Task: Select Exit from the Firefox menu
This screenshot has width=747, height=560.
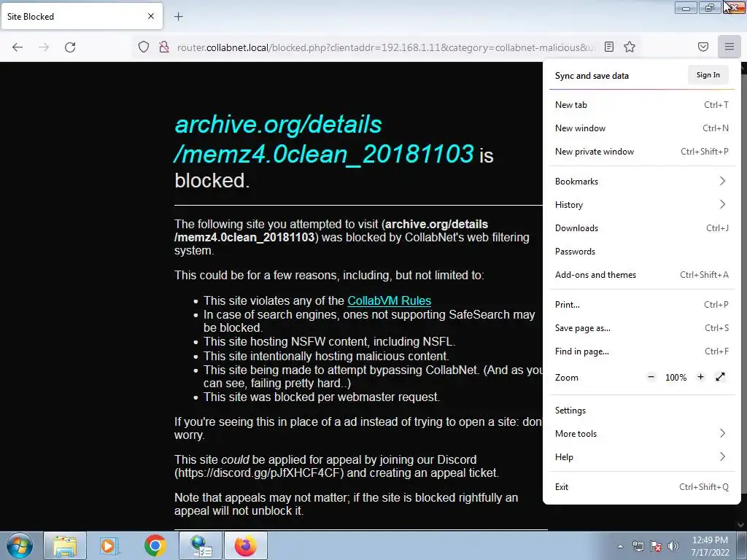Action: click(x=642, y=487)
